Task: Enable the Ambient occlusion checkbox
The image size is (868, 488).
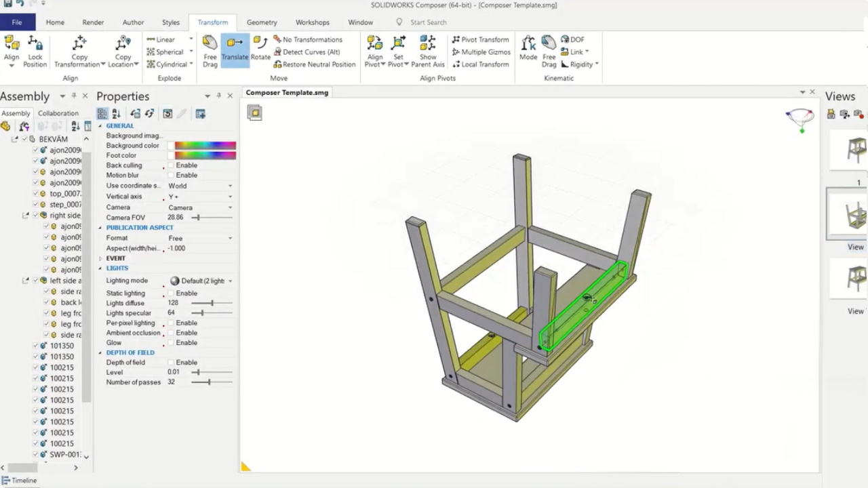Action: 172,333
